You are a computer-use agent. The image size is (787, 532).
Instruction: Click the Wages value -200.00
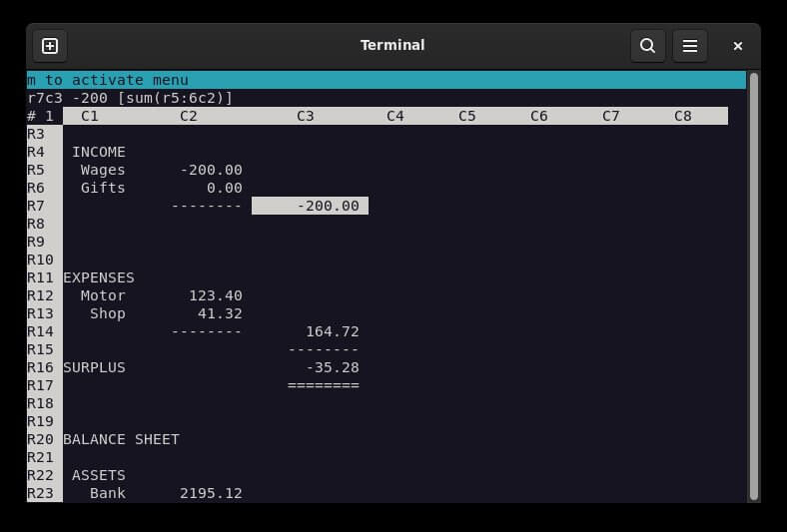211,170
